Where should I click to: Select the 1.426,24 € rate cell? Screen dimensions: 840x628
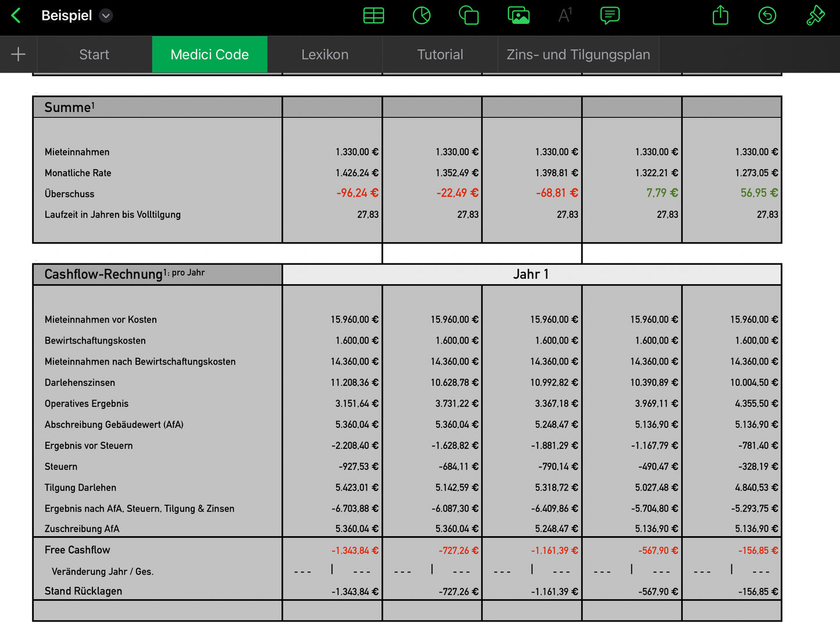point(356,173)
